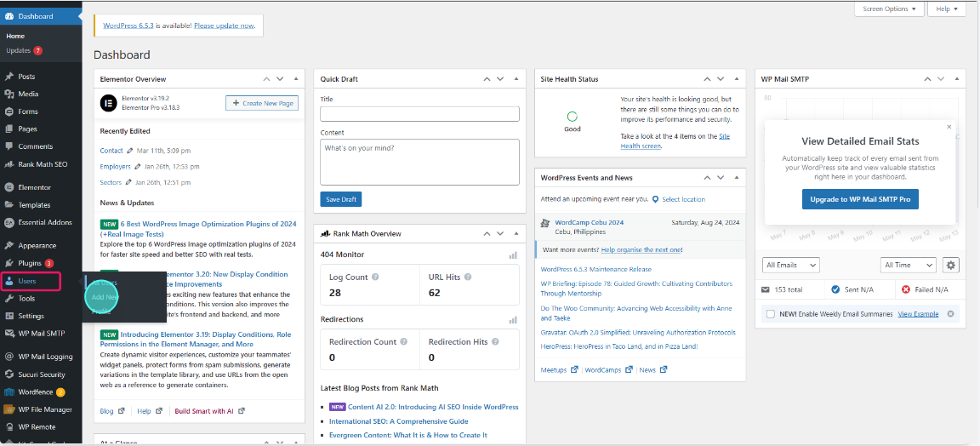980x446 pixels.
Task: Click the Log Count help question icon
Action: click(375, 277)
